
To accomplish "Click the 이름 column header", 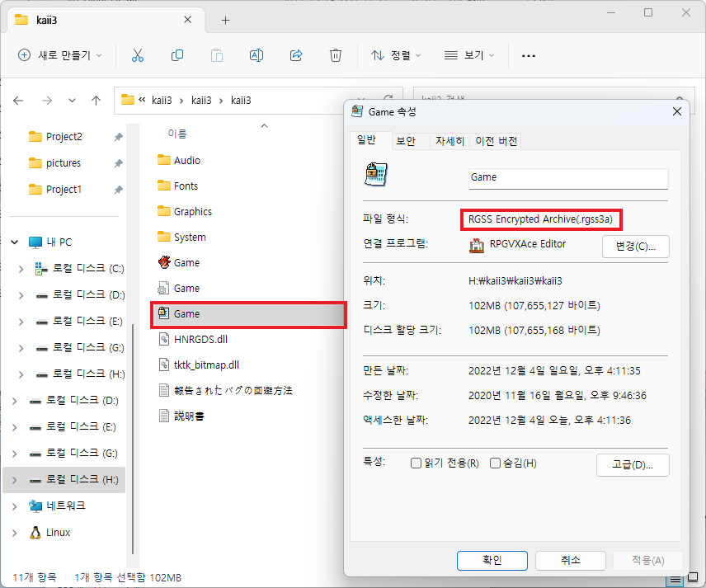I will (177, 134).
